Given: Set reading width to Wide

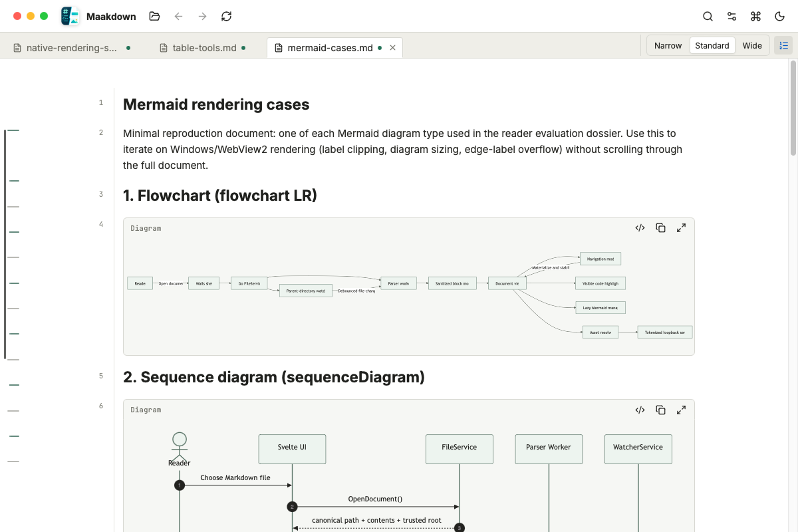Looking at the screenshot, I should [752, 45].
